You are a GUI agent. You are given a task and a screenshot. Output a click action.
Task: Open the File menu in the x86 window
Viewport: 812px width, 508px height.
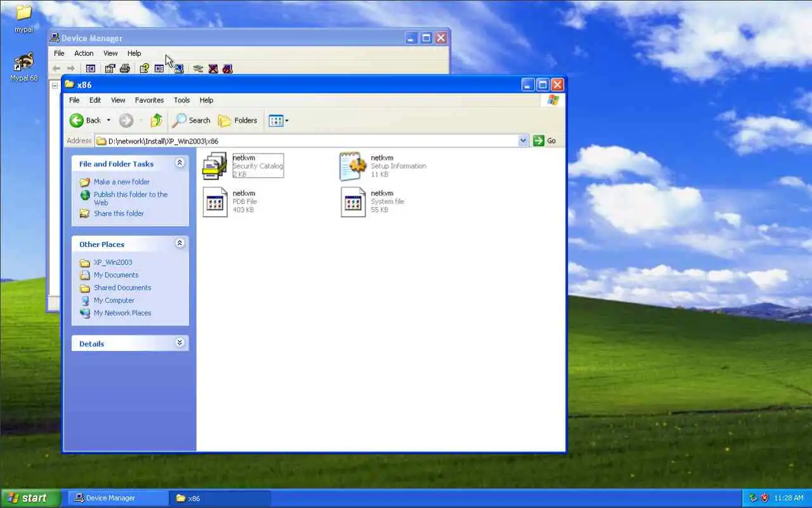tap(74, 100)
